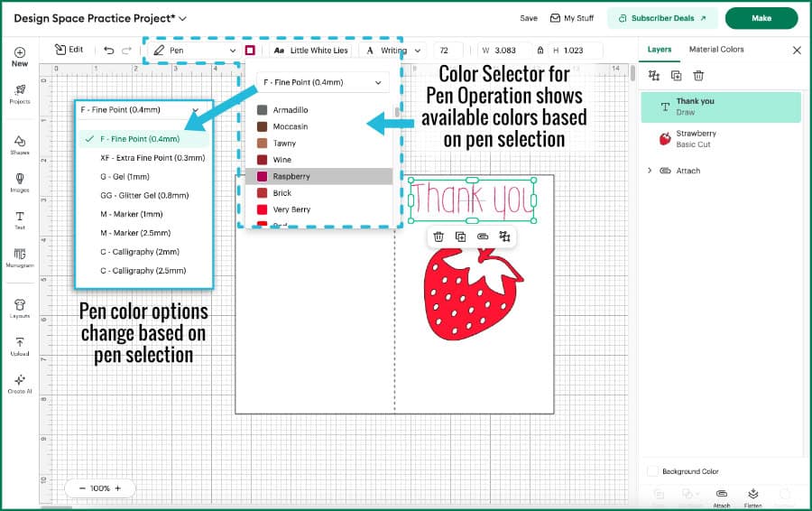812x511 pixels.
Task: Click the strawberry image on canvas
Action: pyautogui.click(x=472, y=293)
